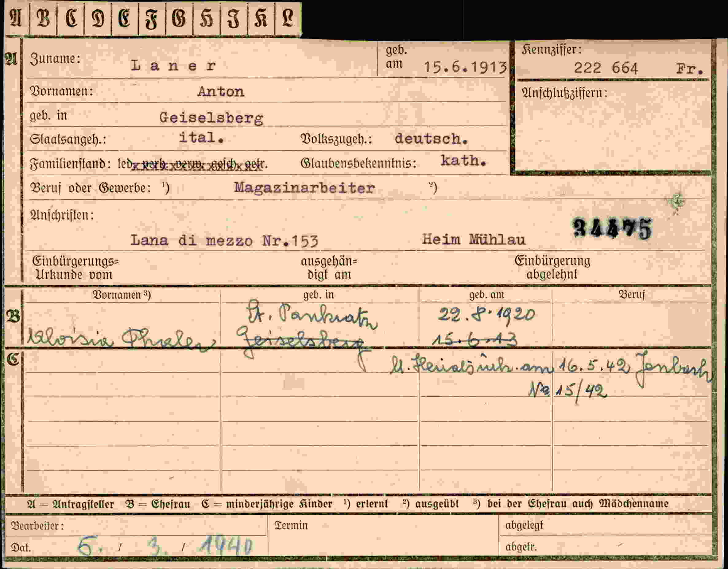Click the crossed-out date '15.6.13'

(x=475, y=340)
